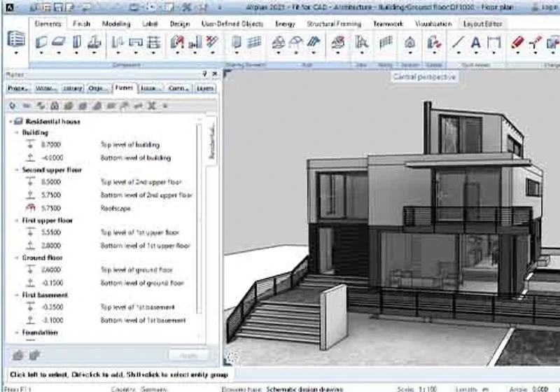This screenshot has width=560, height=392.
Task: Collapse the First basement node
Action: point(16,295)
